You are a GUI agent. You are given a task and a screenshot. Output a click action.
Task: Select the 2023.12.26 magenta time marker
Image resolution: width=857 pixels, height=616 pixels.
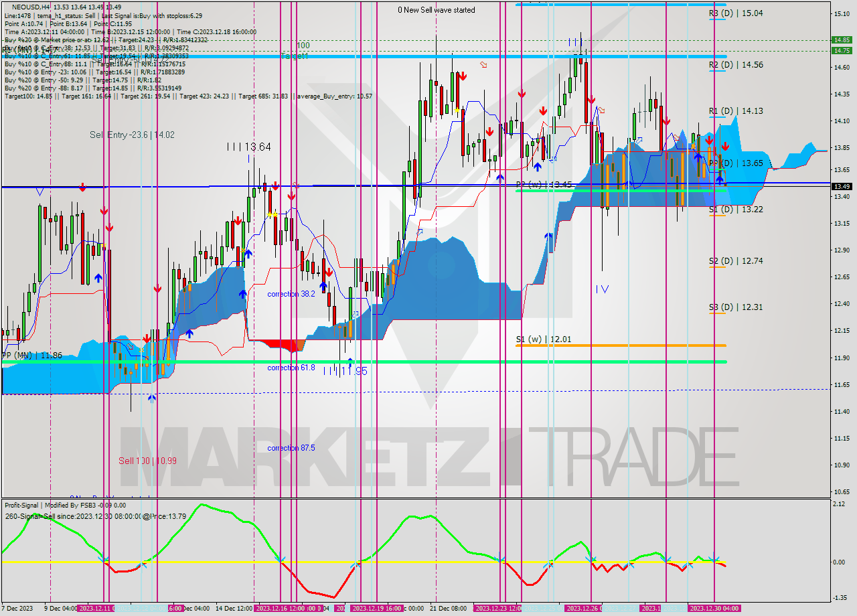[583, 609]
